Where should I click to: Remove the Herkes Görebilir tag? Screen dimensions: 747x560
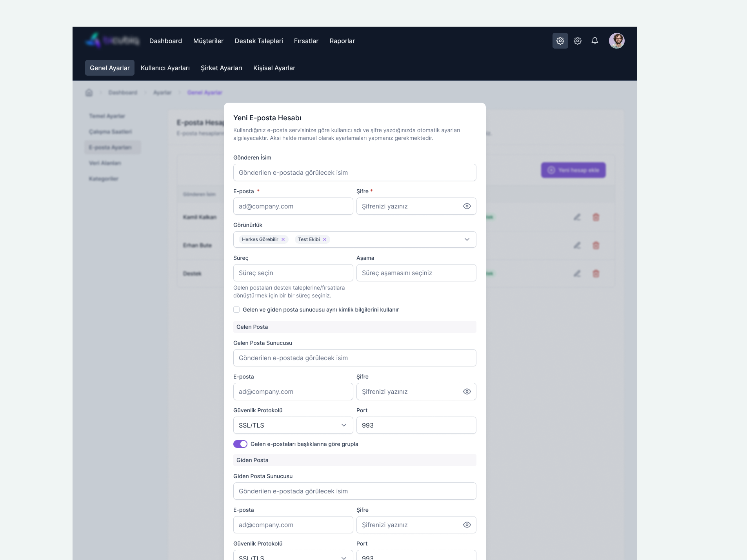click(283, 239)
